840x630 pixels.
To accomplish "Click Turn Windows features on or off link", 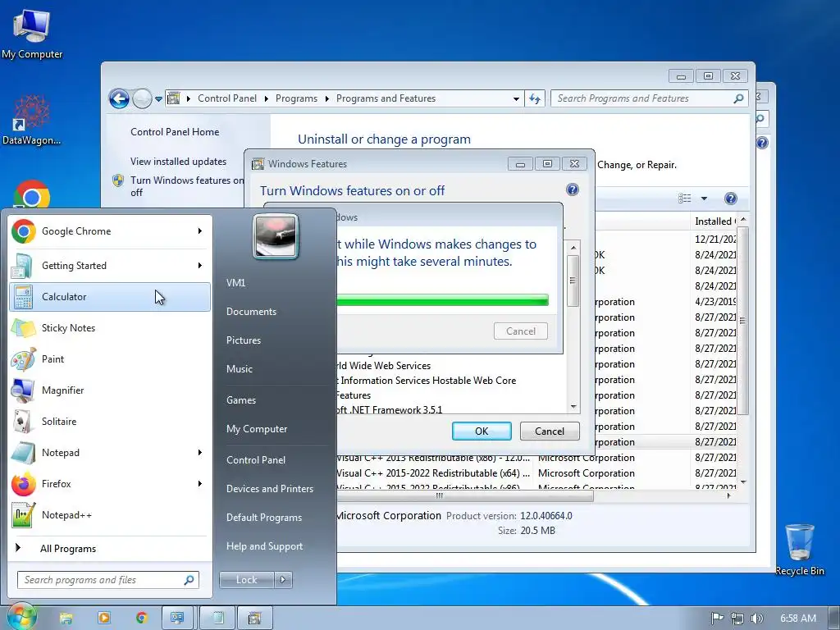I will tap(187, 186).
